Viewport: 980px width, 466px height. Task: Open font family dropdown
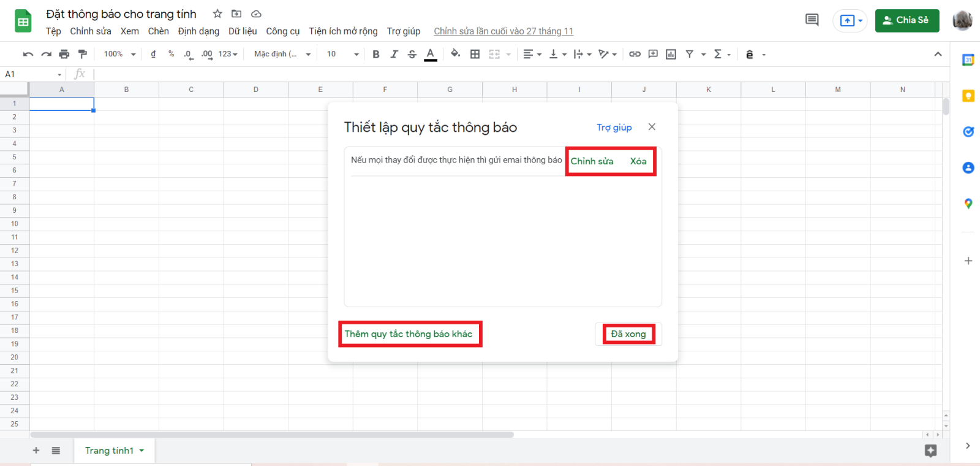tap(282, 54)
